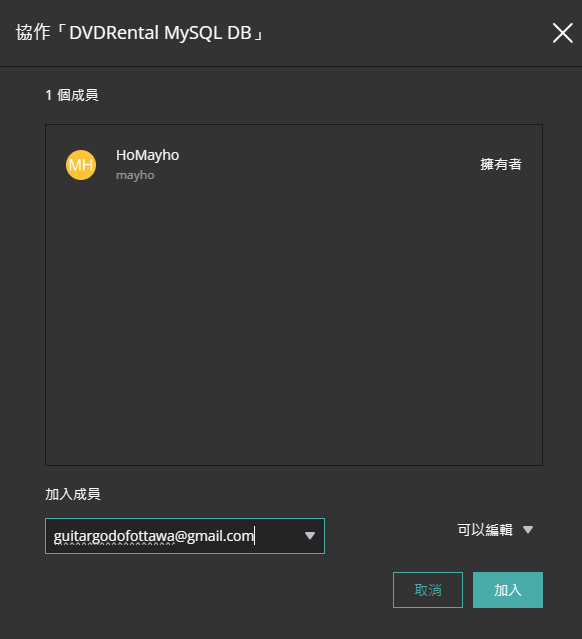
Task: Click the 加入 add button
Action: pyautogui.click(x=508, y=590)
